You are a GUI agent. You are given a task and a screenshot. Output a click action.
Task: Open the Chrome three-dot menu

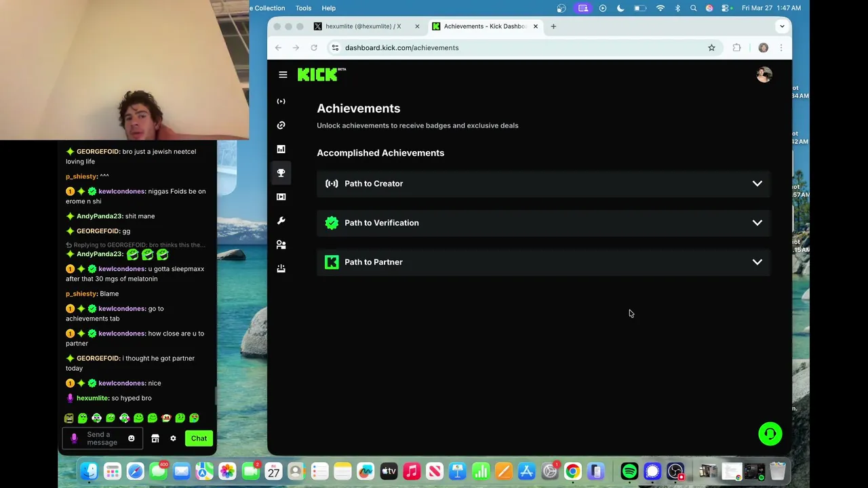coord(781,47)
